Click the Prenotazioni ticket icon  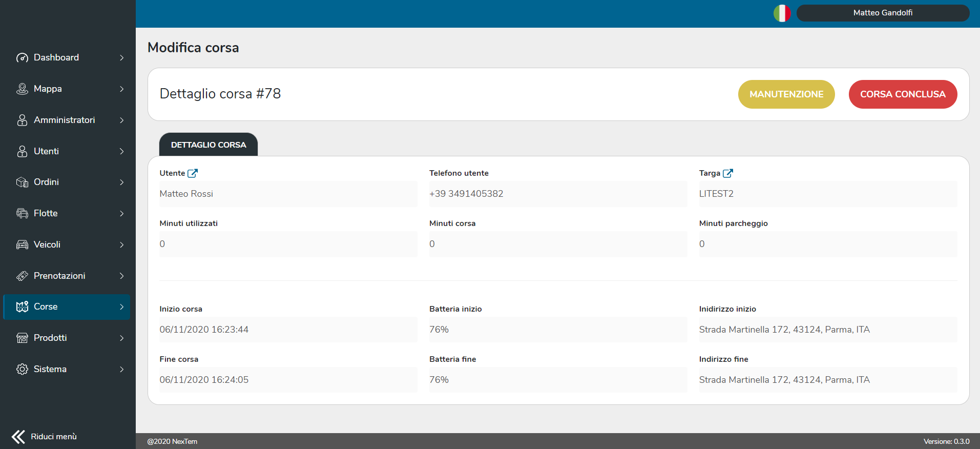tap(22, 276)
